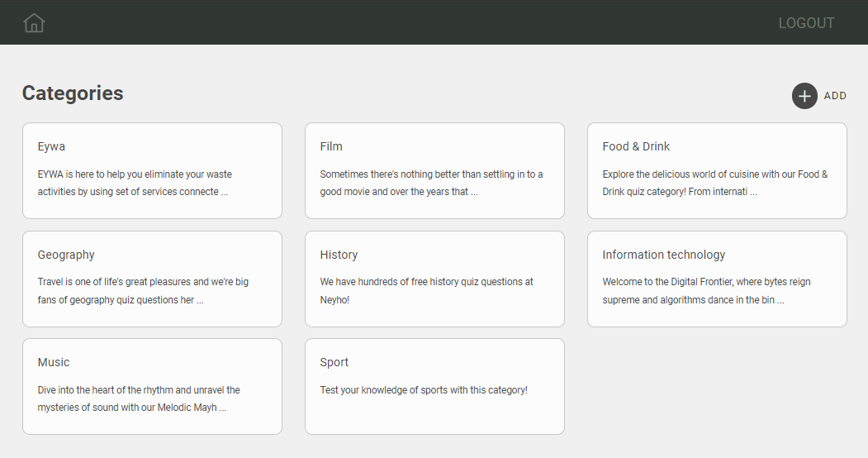Image resolution: width=868 pixels, height=458 pixels.
Task: Click the Geography description about travel
Action: tap(143, 291)
